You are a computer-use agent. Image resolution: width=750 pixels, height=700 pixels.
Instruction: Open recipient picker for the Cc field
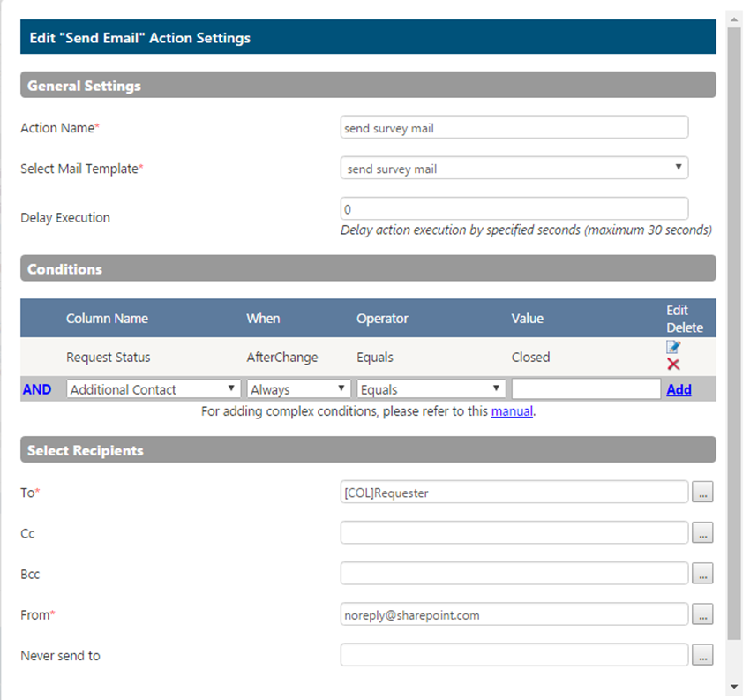click(702, 532)
